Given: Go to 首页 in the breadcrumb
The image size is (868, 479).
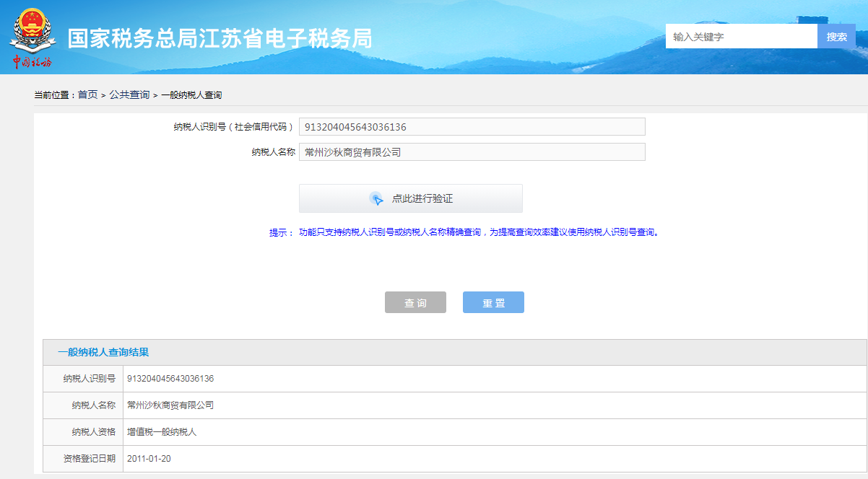Looking at the screenshot, I should coord(87,95).
